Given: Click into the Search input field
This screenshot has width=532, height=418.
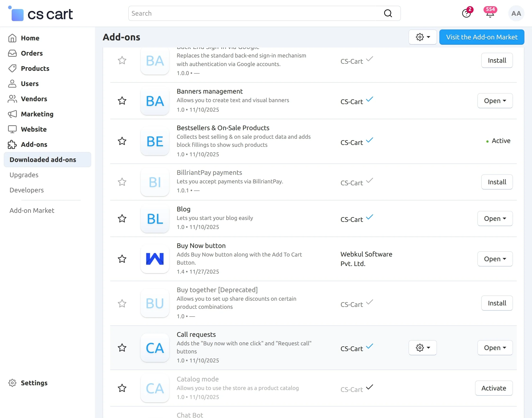Looking at the screenshot, I should pyautogui.click(x=255, y=14).
